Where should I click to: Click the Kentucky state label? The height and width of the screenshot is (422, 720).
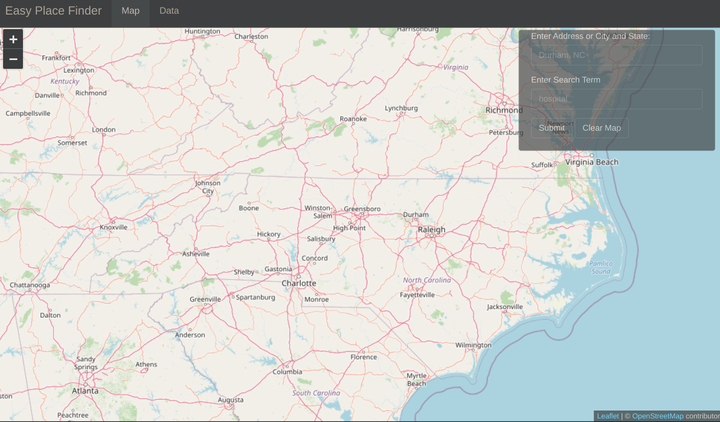[x=65, y=81]
